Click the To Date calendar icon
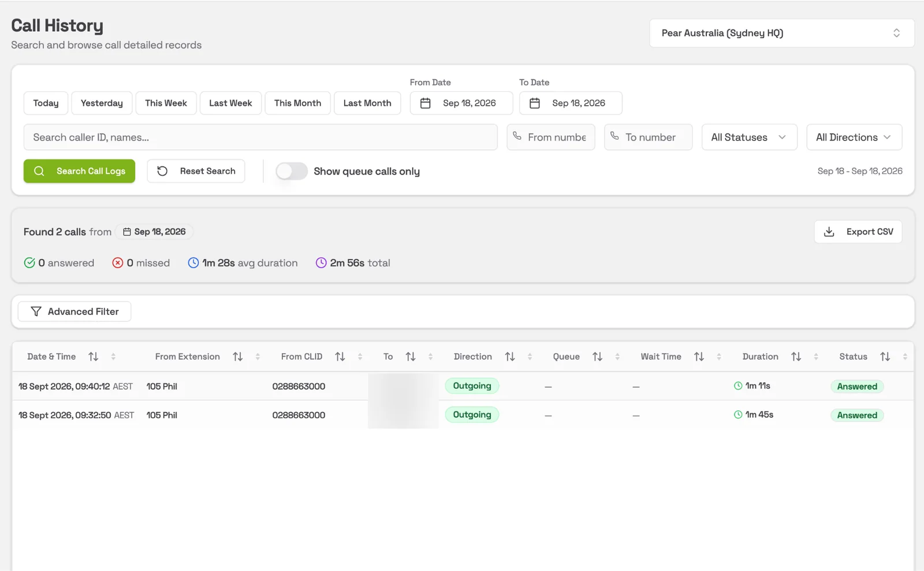Viewport: 924px width, 571px height. click(535, 103)
